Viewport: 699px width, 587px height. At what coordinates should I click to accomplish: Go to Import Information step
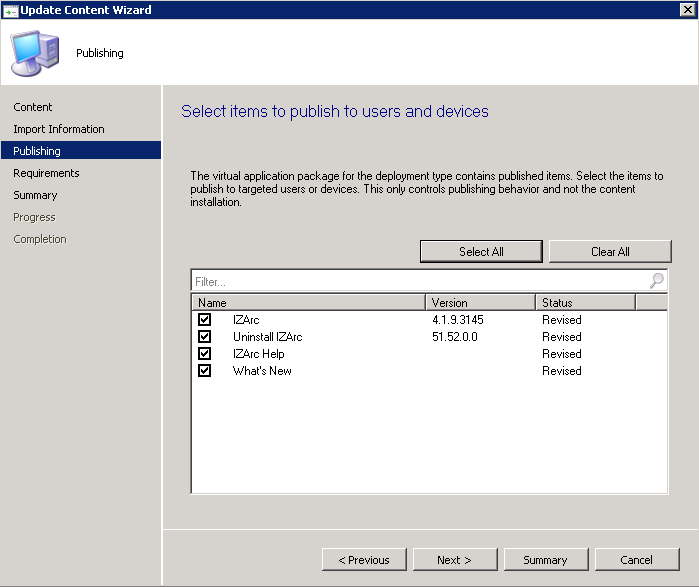[x=59, y=129]
